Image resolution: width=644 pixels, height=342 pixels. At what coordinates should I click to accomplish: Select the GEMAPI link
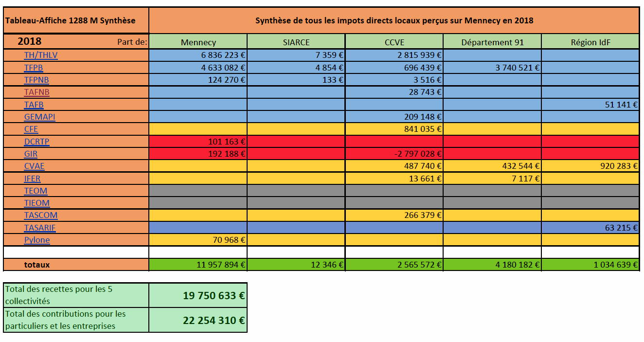click(39, 117)
